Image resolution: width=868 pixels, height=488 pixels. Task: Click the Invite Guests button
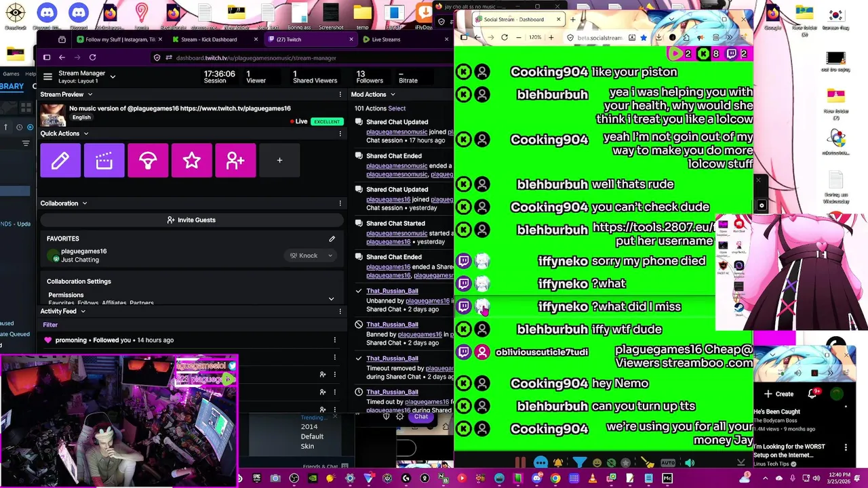click(191, 220)
